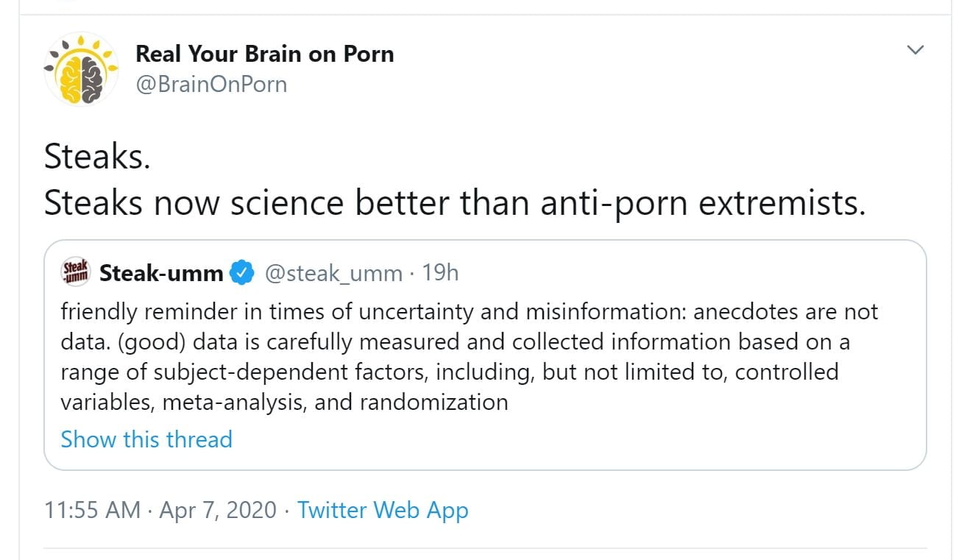
Task: Click the "Apr 7, 2020" tweet date
Action: (217, 510)
